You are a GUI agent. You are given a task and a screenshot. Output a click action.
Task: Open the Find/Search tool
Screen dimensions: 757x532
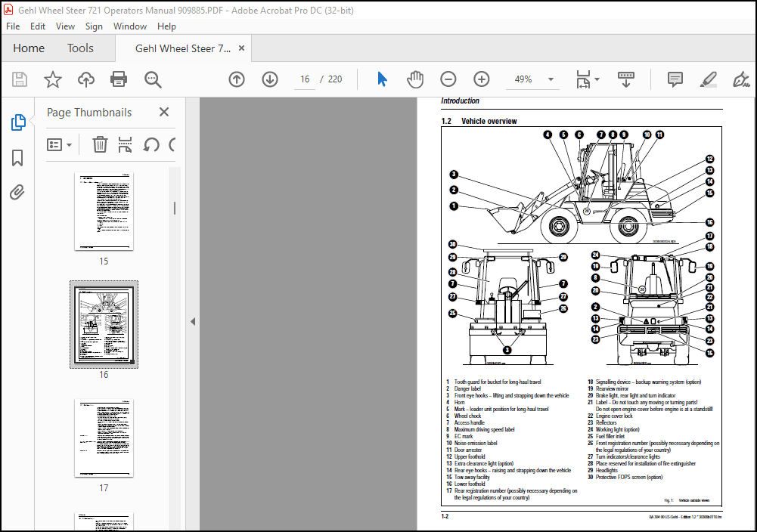click(151, 79)
